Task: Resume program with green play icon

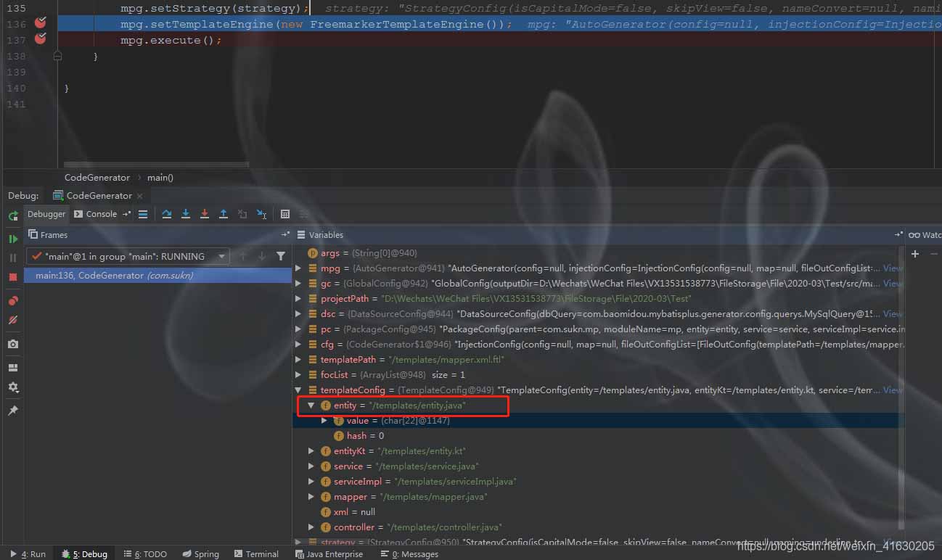Action: 13,239
